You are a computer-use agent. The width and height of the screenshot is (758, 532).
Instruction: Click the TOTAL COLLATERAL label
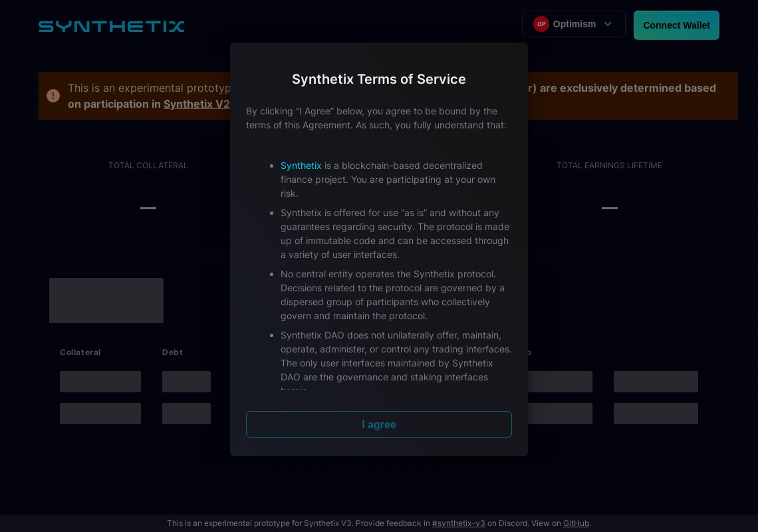[x=148, y=166]
